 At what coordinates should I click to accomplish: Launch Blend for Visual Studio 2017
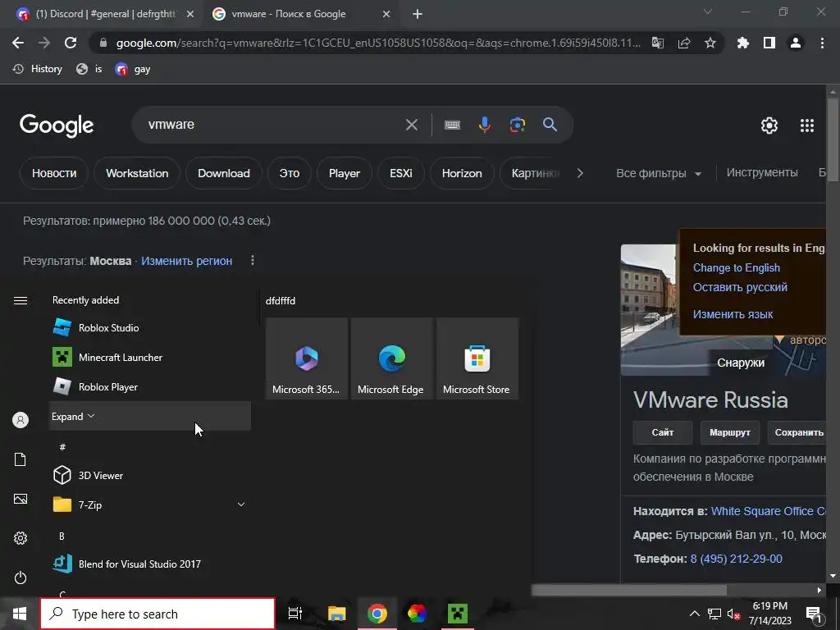point(150,564)
